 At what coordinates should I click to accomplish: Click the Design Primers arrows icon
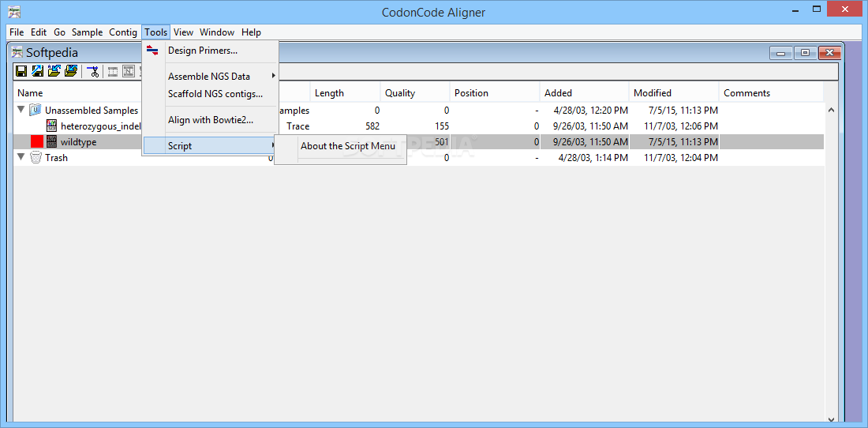click(152, 51)
